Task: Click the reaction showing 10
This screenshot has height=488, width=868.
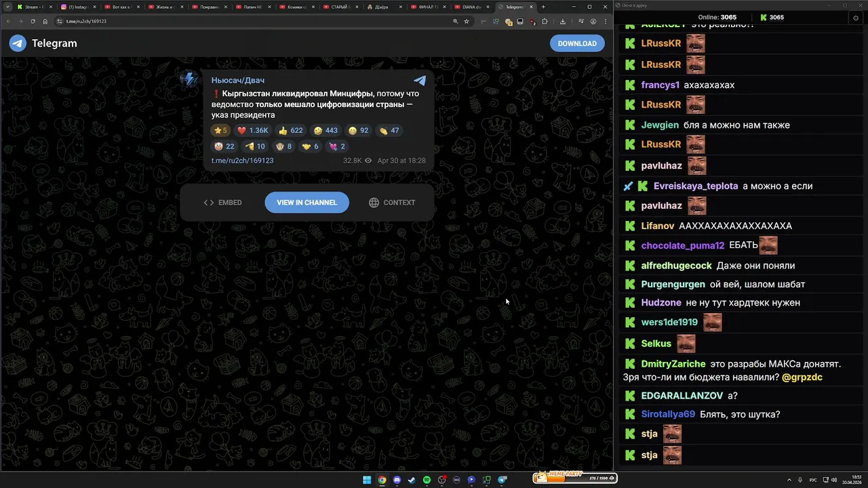Action: tap(255, 146)
